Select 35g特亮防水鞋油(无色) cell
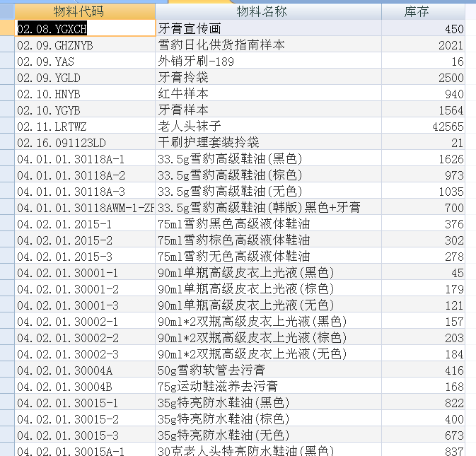The width and height of the screenshot is (476, 456). (x=268, y=435)
